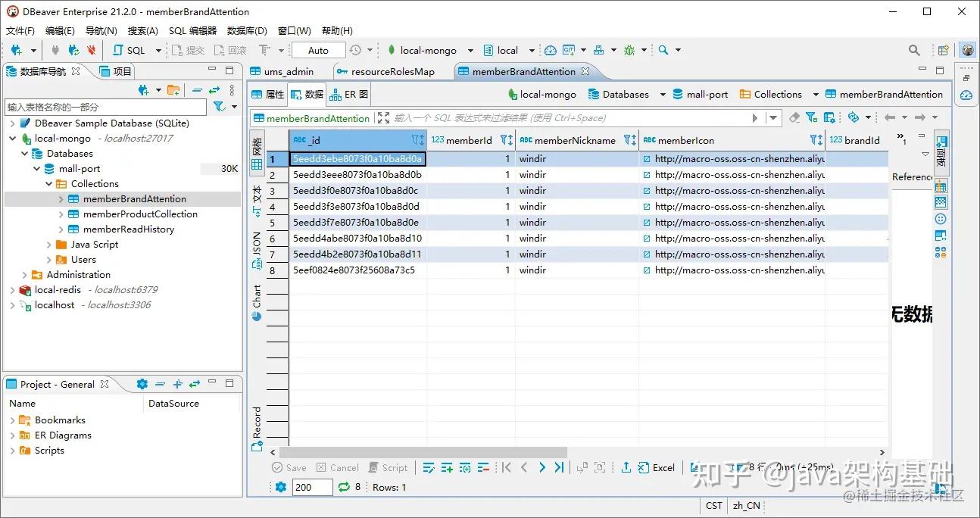Image resolution: width=980 pixels, height=518 pixels.
Task: Open the SQL editor button
Action: pos(130,50)
